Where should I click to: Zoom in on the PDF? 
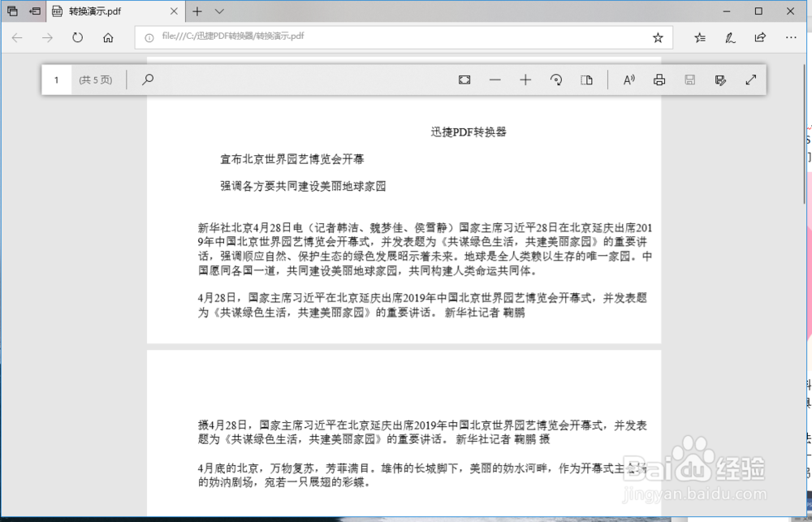525,80
